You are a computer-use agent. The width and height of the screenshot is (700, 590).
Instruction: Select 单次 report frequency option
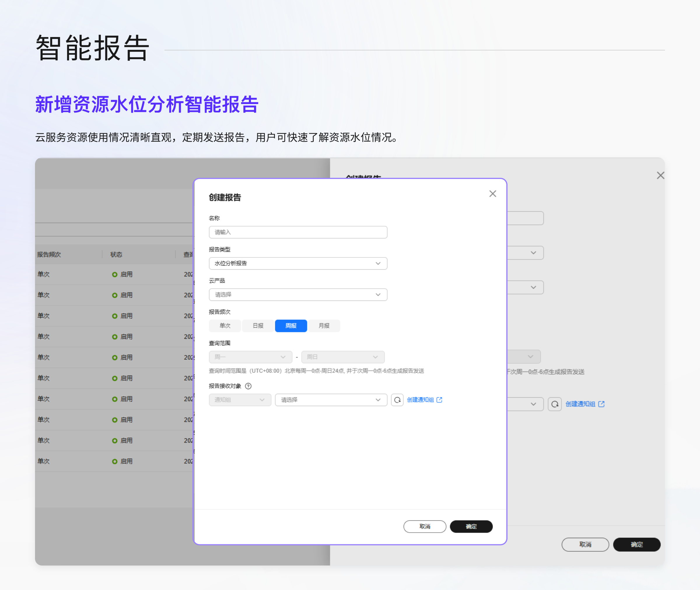[225, 326]
